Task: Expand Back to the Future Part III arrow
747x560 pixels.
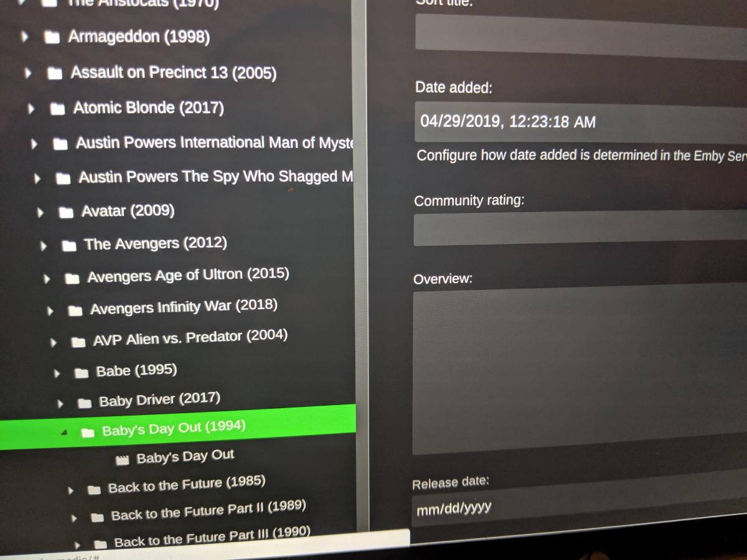Action: tap(77, 544)
